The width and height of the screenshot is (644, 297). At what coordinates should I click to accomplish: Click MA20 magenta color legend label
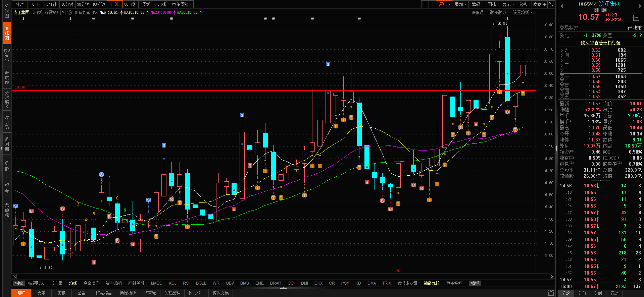click(161, 12)
